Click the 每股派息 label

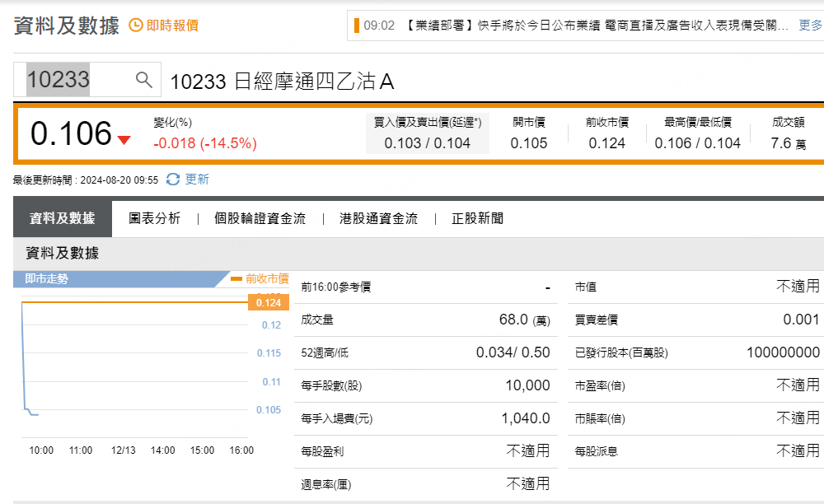pyautogui.click(x=596, y=451)
